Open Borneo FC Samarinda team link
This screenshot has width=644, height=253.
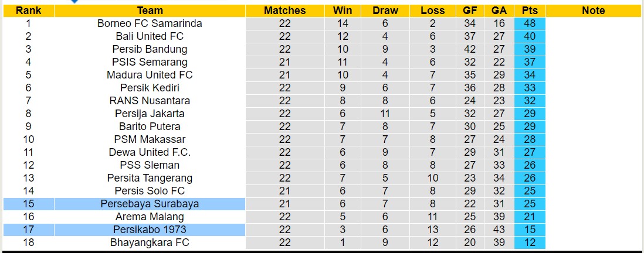point(150,23)
